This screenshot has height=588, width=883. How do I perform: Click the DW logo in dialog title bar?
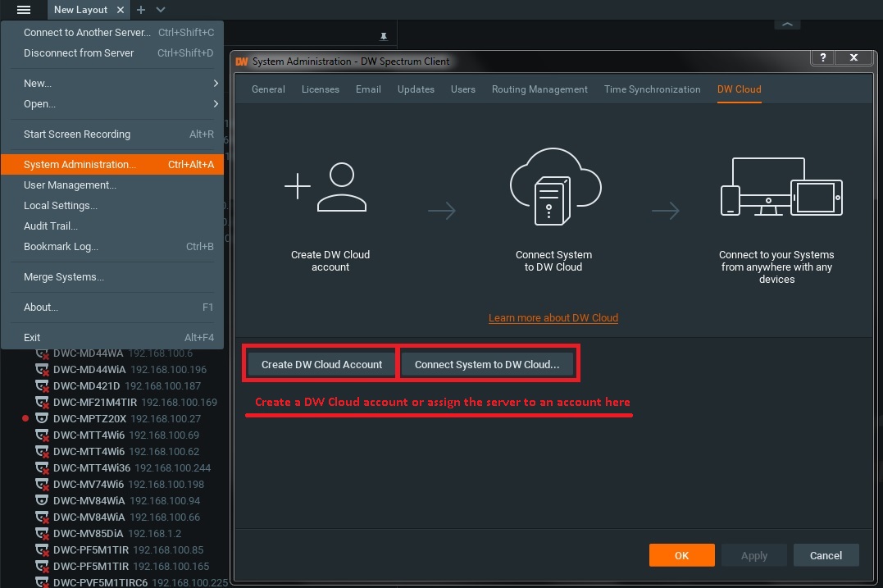pos(242,62)
